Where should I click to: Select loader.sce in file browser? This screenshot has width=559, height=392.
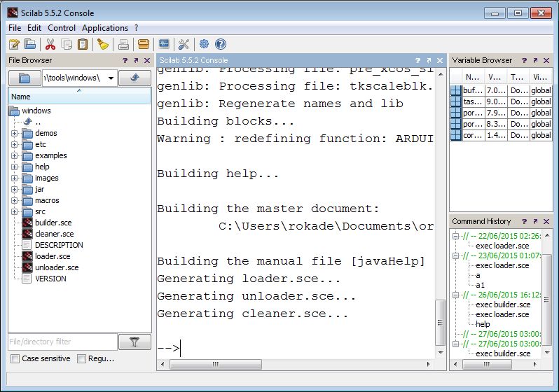pos(53,256)
